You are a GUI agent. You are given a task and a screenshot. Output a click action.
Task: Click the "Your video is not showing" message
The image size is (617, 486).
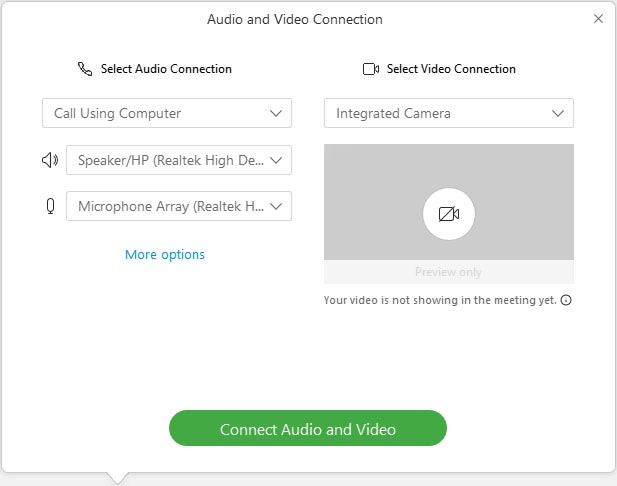[440, 300]
